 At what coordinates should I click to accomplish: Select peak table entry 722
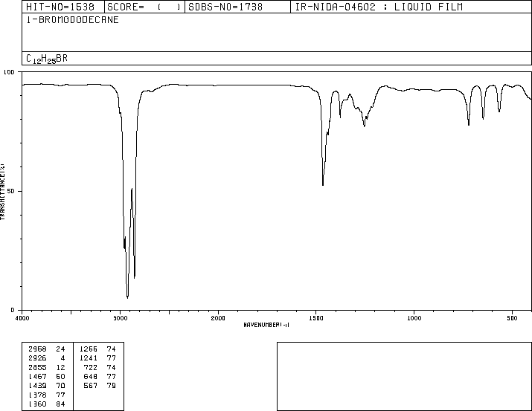[91, 367]
